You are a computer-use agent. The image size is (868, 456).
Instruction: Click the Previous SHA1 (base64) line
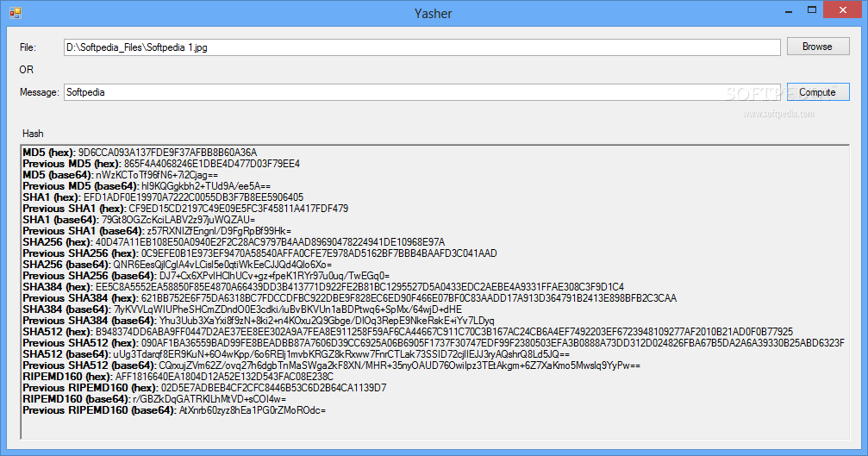pos(157,231)
